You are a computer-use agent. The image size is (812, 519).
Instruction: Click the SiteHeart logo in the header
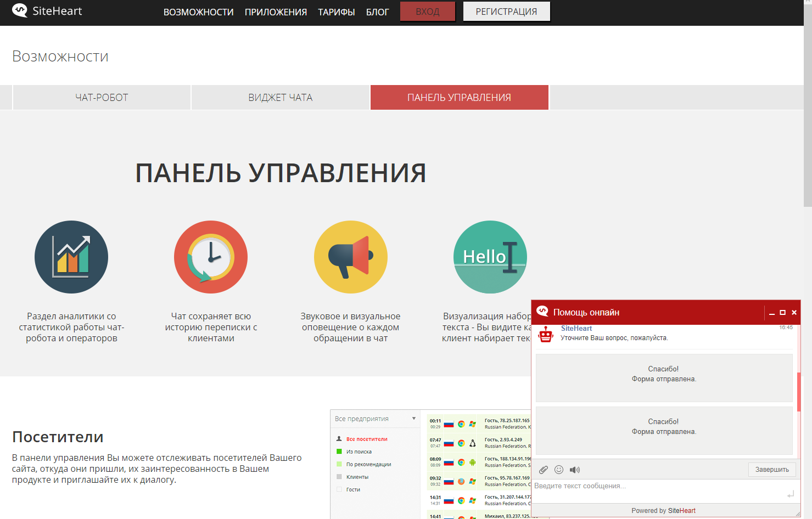(47, 10)
